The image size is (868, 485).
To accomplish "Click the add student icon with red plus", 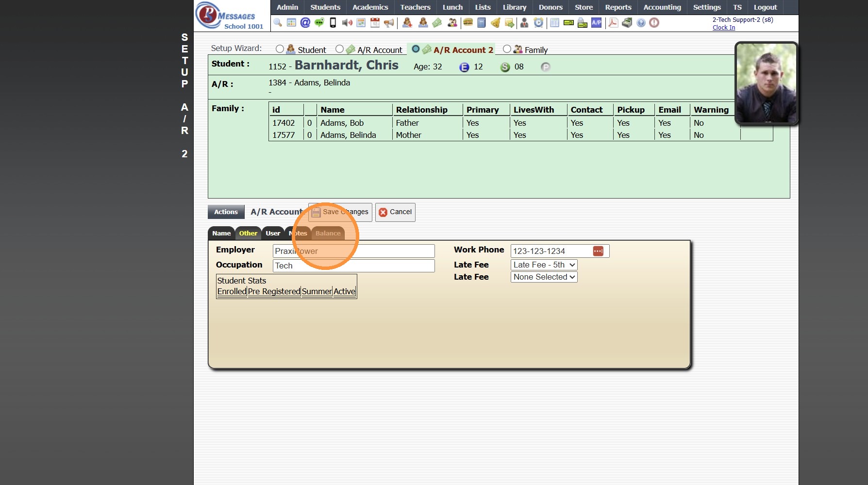I will point(407,23).
